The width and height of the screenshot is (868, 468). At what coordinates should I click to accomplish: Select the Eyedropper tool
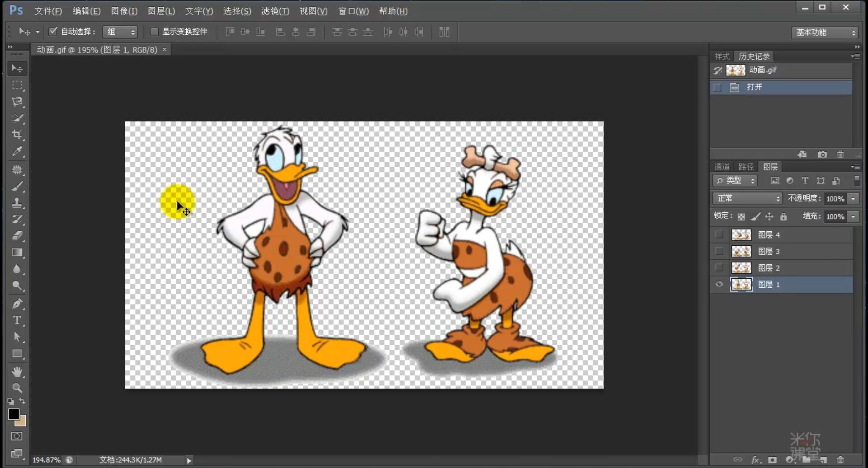(17, 151)
